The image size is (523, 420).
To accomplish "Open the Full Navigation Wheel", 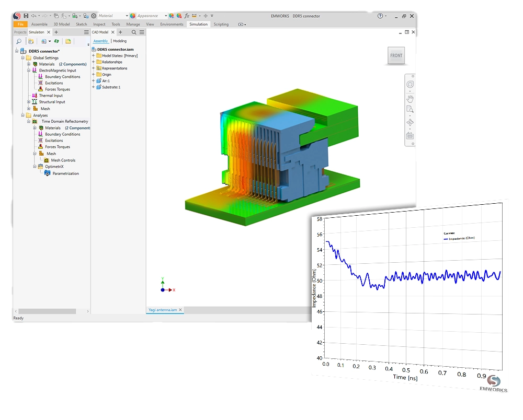I will (x=410, y=84).
